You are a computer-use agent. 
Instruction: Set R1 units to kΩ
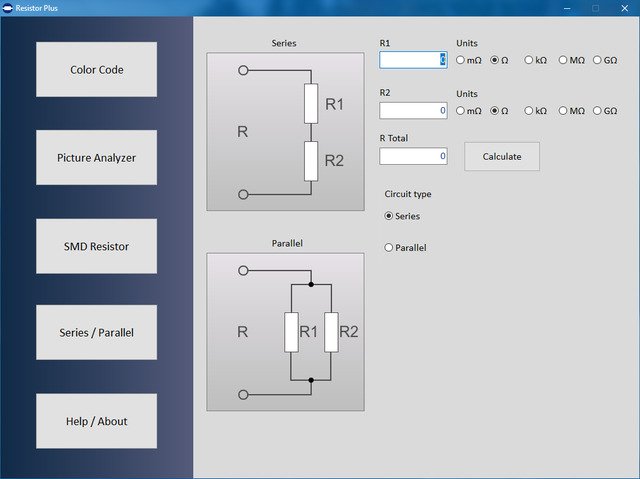click(530, 60)
